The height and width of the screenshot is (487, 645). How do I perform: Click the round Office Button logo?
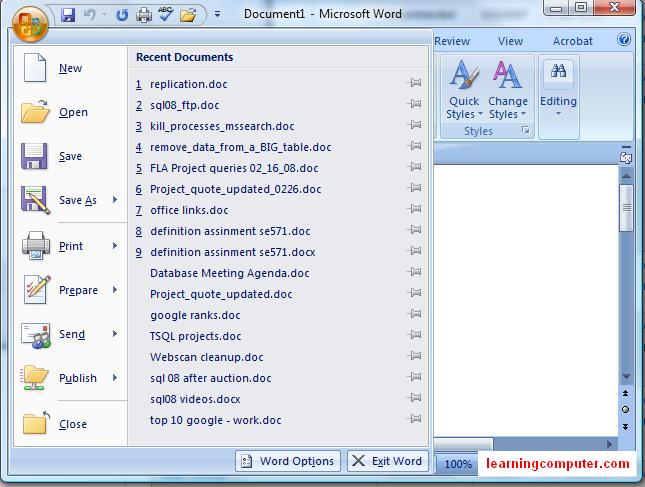[x=30, y=25]
